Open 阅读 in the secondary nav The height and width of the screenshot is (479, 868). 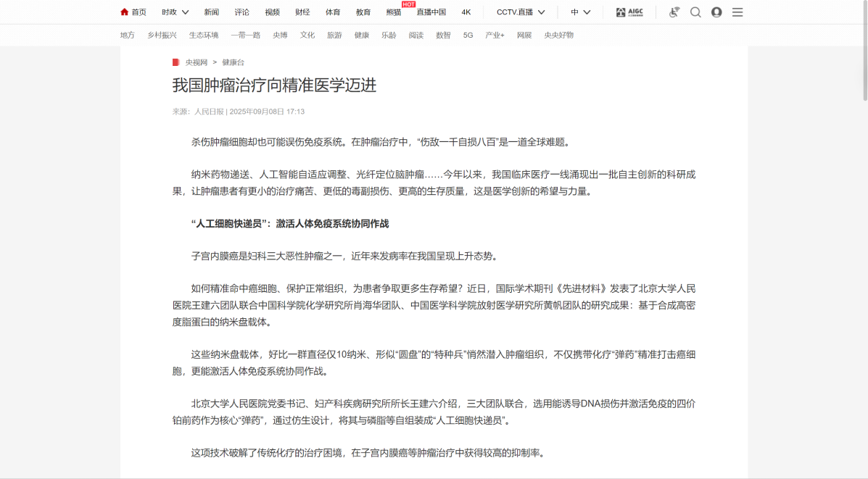pos(416,35)
